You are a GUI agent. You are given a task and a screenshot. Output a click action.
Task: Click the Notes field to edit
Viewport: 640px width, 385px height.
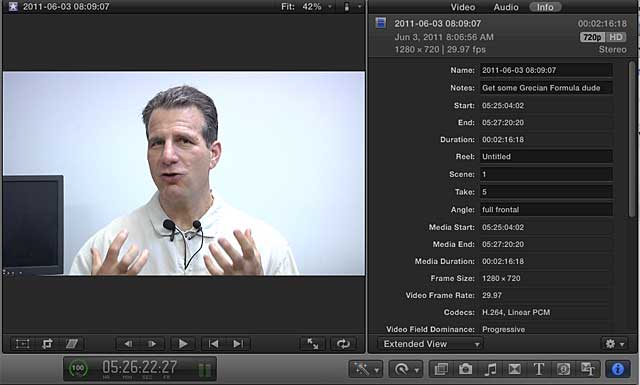546,88
